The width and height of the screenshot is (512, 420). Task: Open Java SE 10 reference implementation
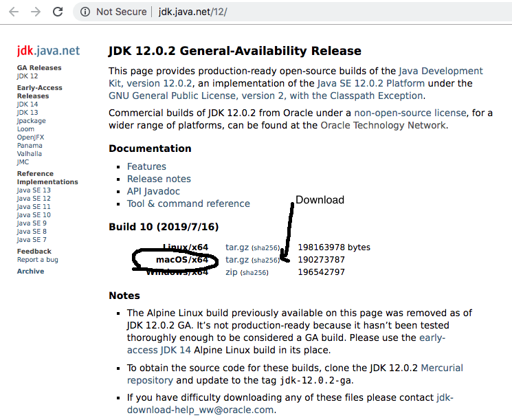click(x=34, y=215)
